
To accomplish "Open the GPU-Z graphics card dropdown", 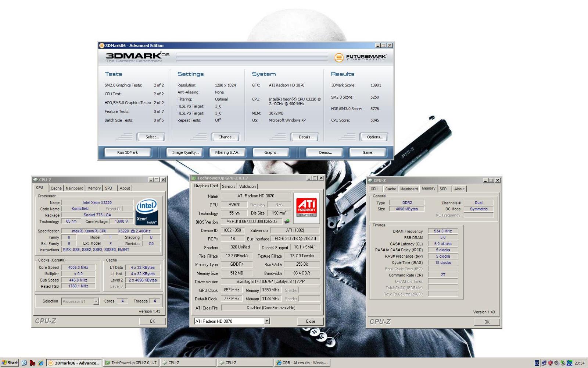I will pyautogui.click(x=267, y=321).
